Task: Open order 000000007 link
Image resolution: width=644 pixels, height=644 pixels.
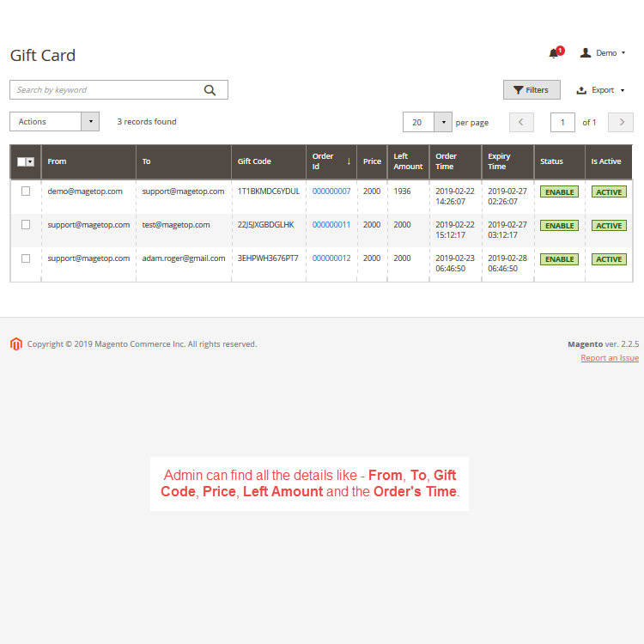Action: click(331, 191)
